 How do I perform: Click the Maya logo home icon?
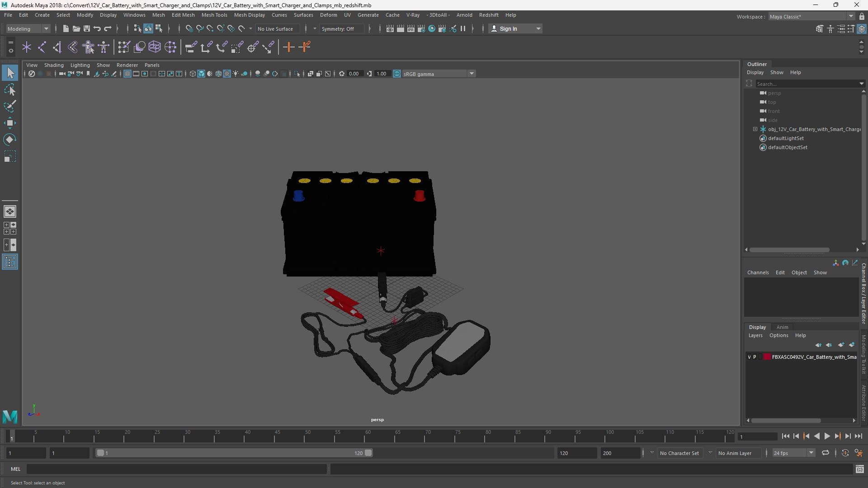coord(10,416)
